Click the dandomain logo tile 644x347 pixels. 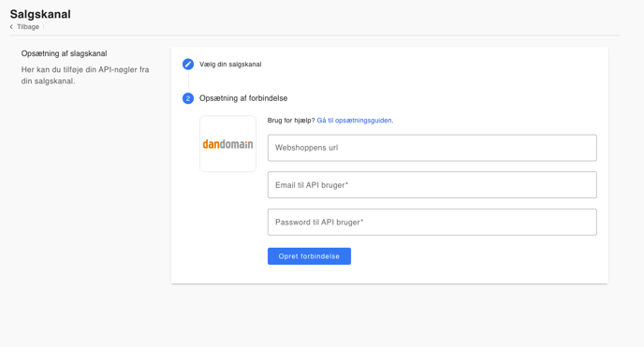(228, 143)
